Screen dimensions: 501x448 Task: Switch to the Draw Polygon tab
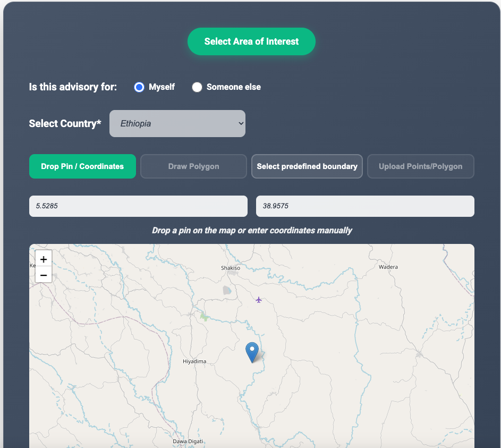(x=193, y=166)
